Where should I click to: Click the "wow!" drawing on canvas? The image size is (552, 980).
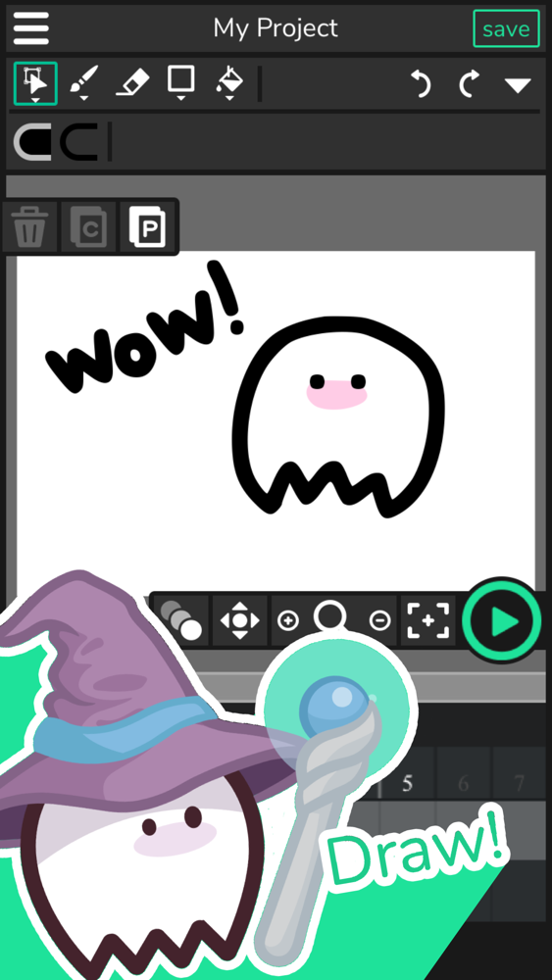pos(144,327)
